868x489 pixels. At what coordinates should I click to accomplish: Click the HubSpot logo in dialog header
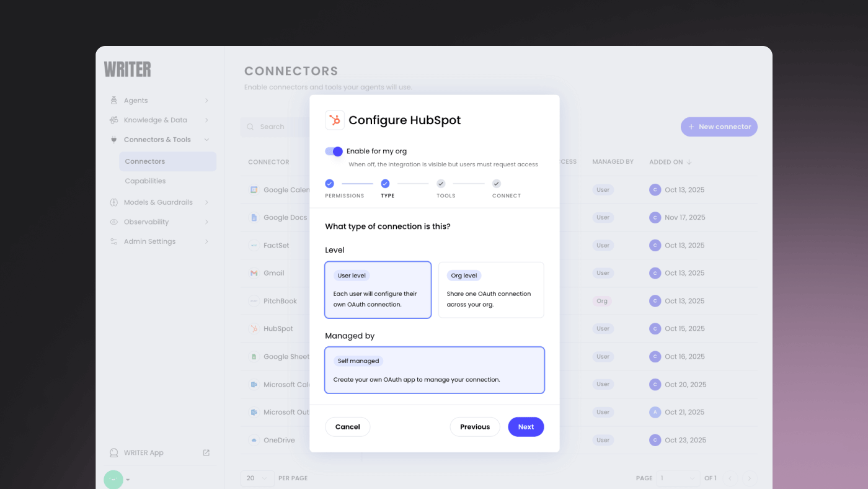coord(335,120)
